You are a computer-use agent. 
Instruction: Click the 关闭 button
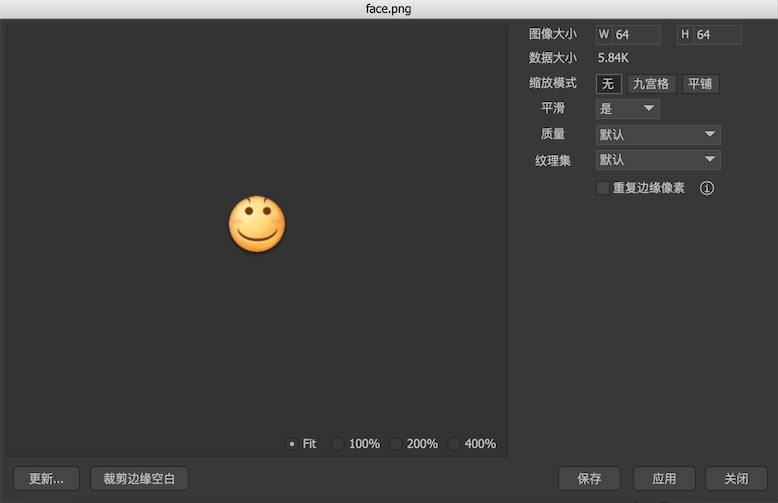(x=736, y=479)
